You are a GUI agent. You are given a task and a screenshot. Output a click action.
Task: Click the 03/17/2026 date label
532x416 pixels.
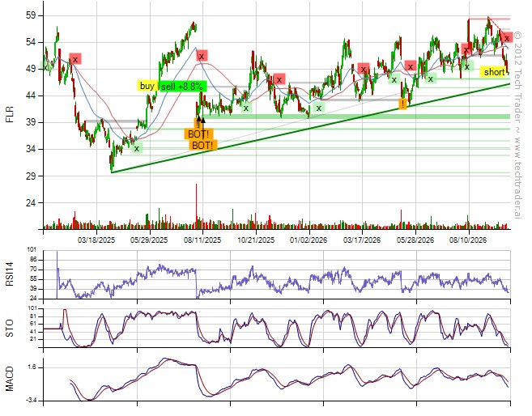tap(362, 240)
